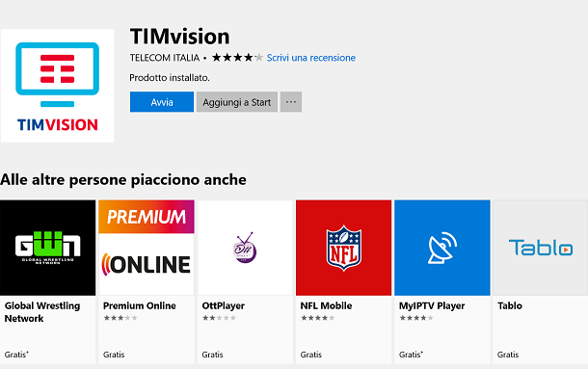Click the NFL Mobile star rating

tap(318, 318)
